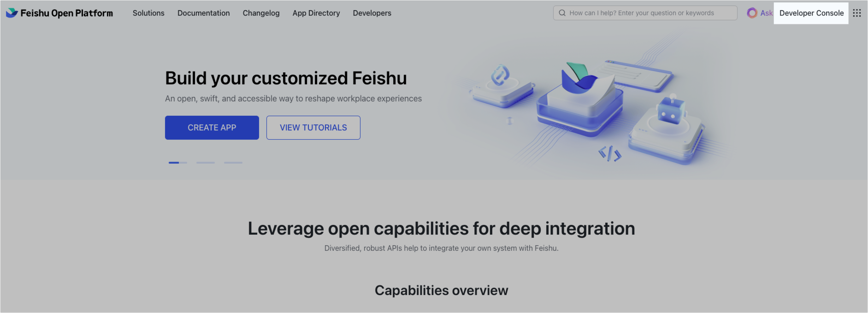Select the first carousel slide indicator

[x=178, y=163]
